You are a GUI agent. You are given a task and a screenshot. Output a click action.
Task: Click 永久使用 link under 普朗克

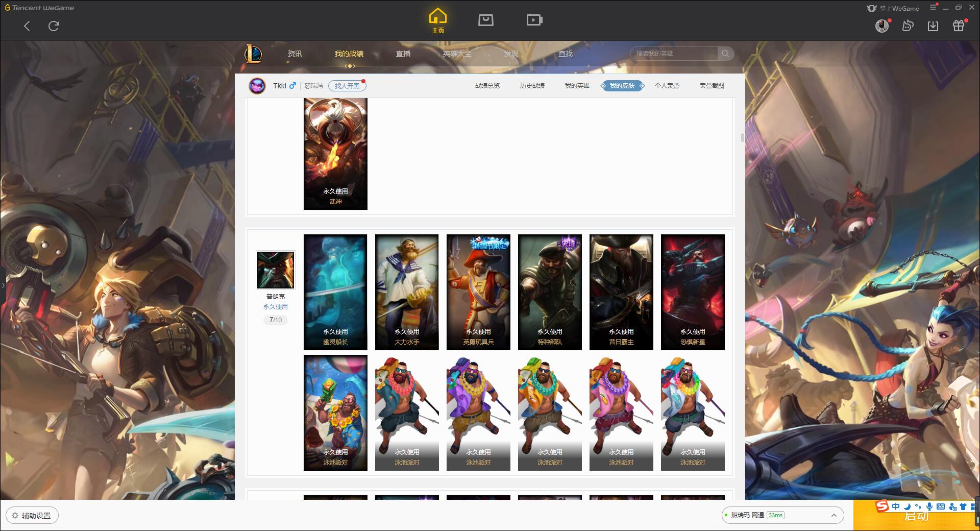pyautogui.click(x=276, y=307)
